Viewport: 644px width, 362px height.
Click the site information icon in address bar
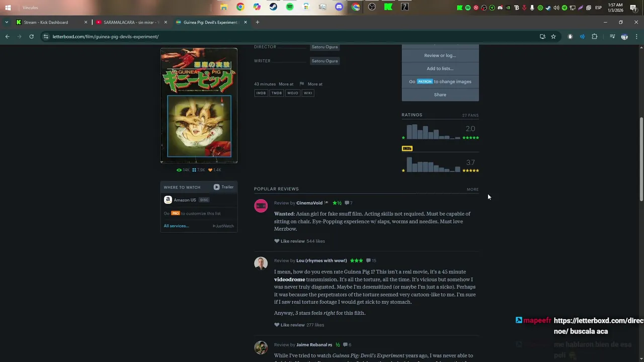pyautogui.click(x=46, y=37)
